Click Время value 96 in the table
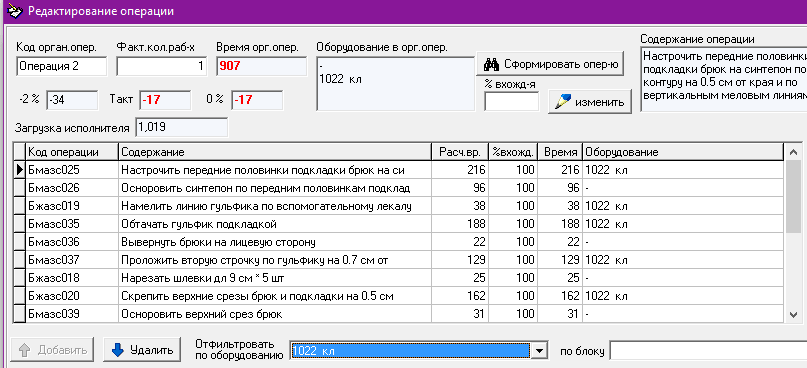 [x=561, y=188]
